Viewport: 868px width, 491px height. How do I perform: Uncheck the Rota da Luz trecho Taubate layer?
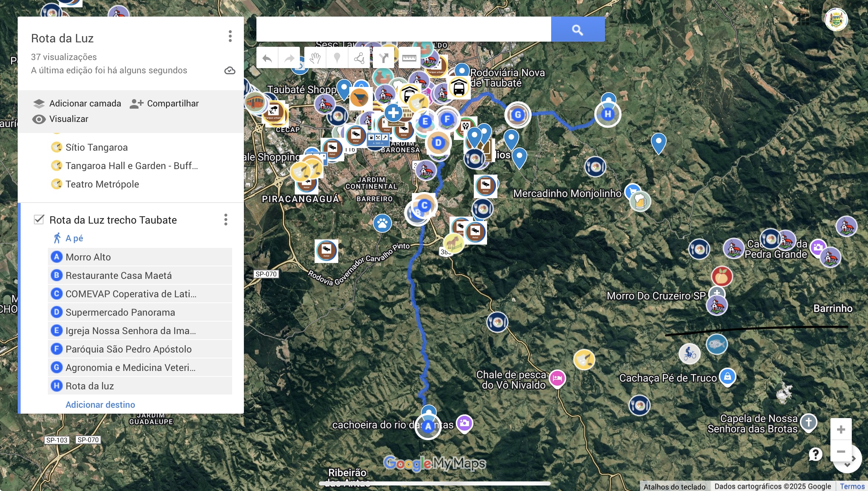tap(39, 220)
